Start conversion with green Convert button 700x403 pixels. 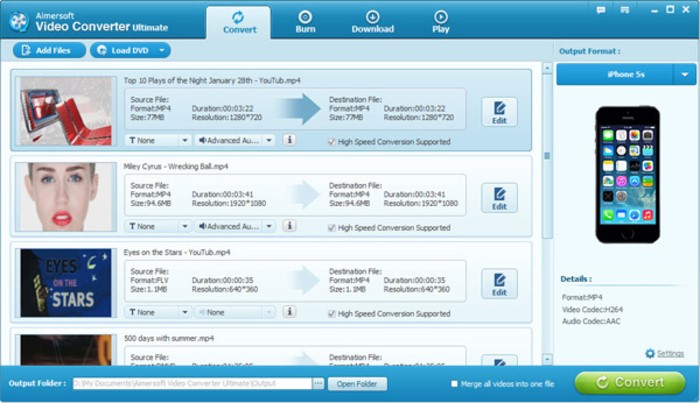(x=630, y=383)
